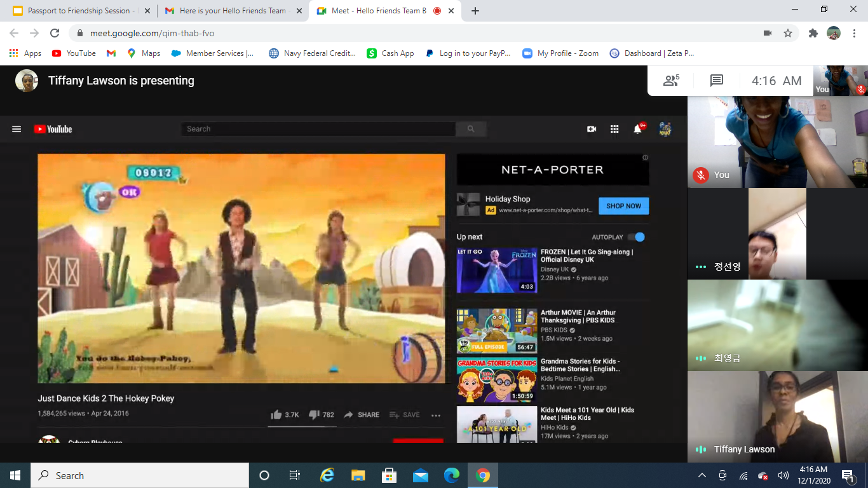Open Chrome extensions puzzle icon
The height and width of the screenshot is (488, 868).
click(x=813, y=33)
